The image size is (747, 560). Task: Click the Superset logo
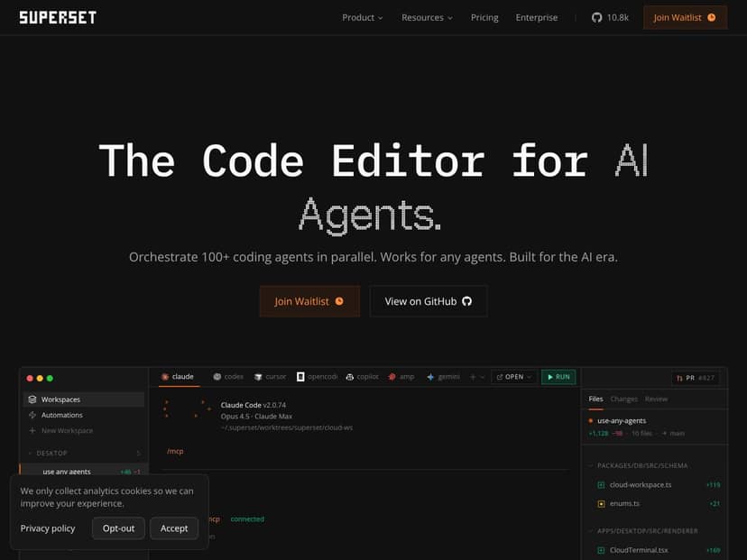tap(58, 18)
